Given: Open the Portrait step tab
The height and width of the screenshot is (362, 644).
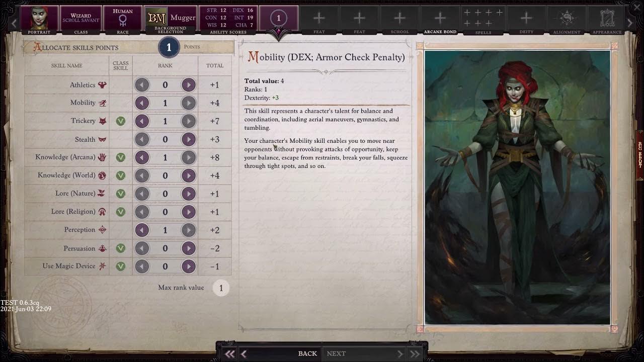Looking at the screenshot, I should (x=39, y=20).
